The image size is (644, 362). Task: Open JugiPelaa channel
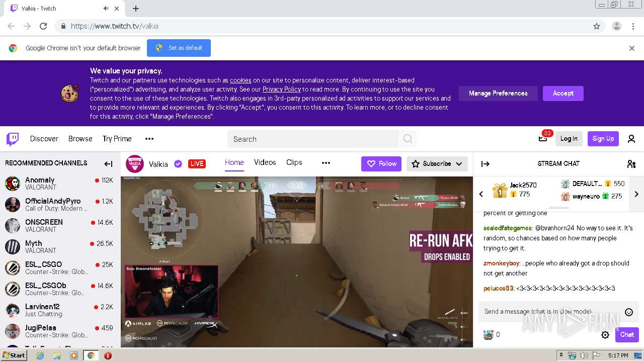tap(60, 331)
